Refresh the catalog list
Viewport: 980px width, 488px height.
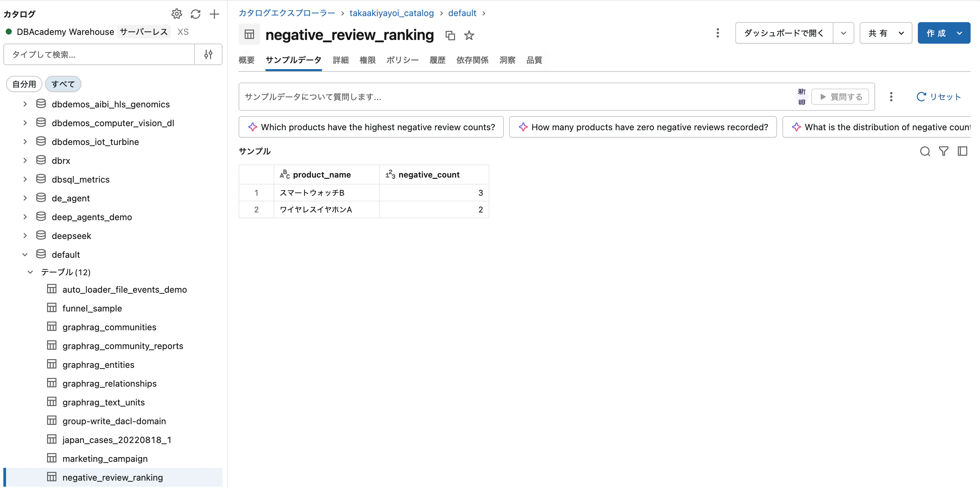196,14
